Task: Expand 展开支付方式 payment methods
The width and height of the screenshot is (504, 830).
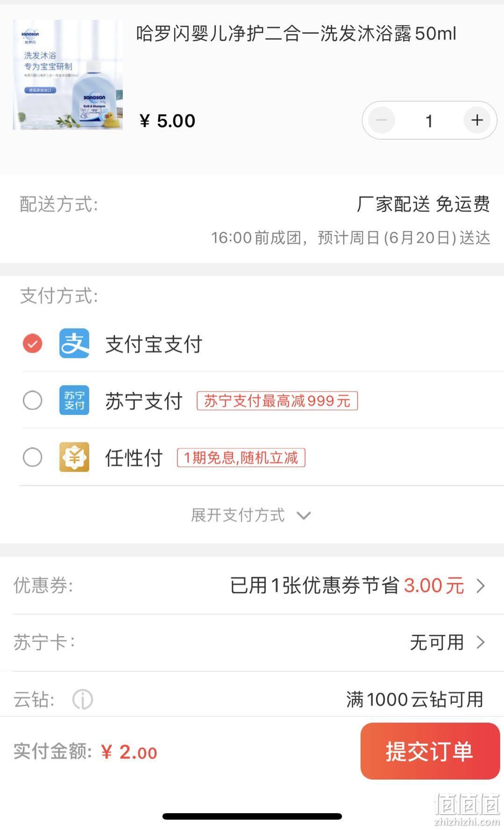Action: [251, 515]
